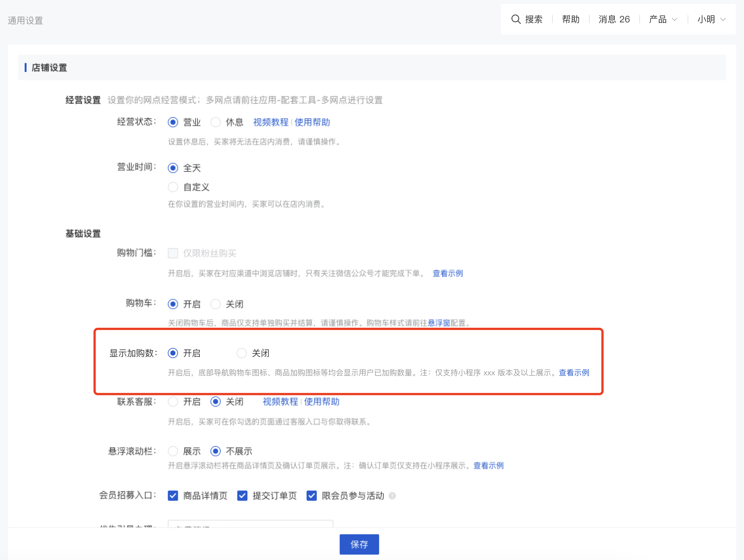Screen dimensions: 744x560
Task: Turn 购物车 setting to 关闭
Action: 216,304
